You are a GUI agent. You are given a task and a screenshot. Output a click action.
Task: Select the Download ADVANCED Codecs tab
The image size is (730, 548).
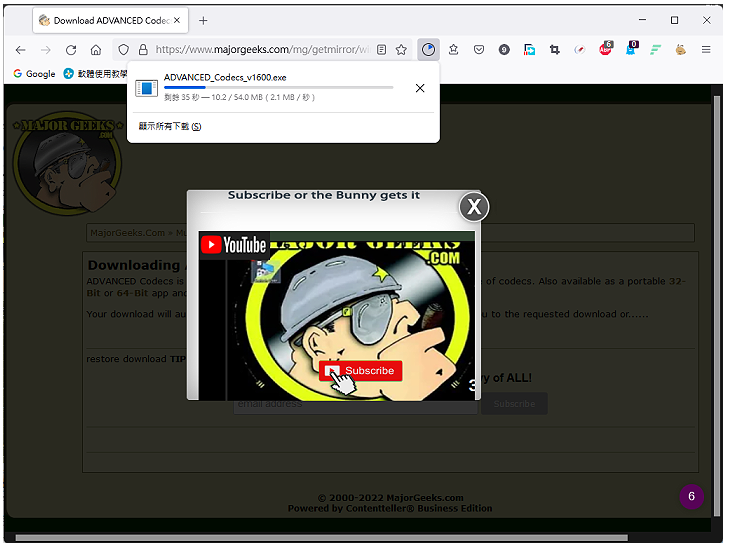(x=110, y=20)
